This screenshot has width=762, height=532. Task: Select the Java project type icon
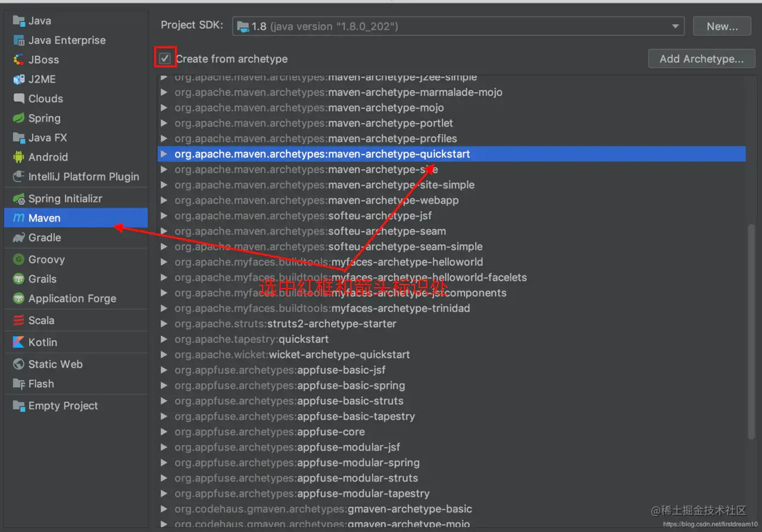point(18,21)
